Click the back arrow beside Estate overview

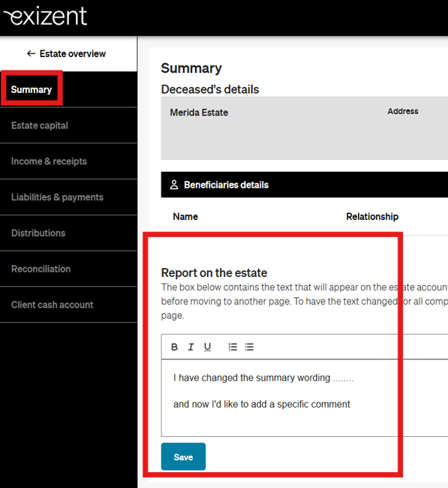31,53
